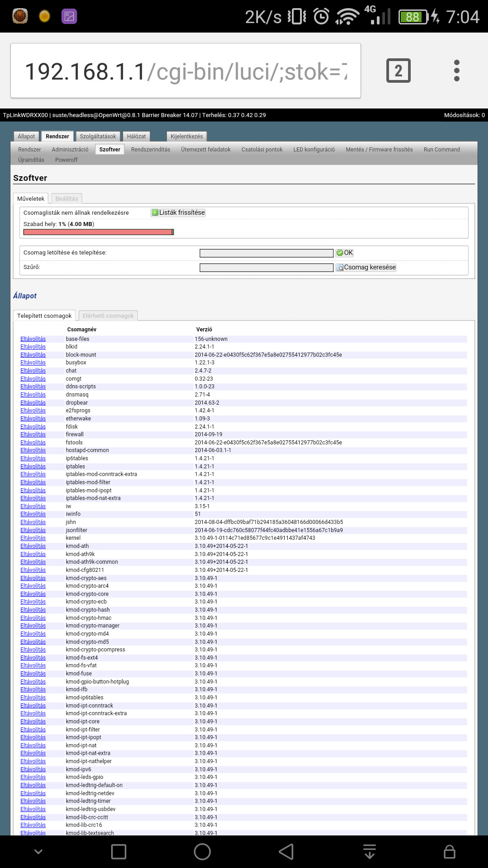488x868 pixels.
Task: Click the version text 156-unknown
Action: (211, 339)
